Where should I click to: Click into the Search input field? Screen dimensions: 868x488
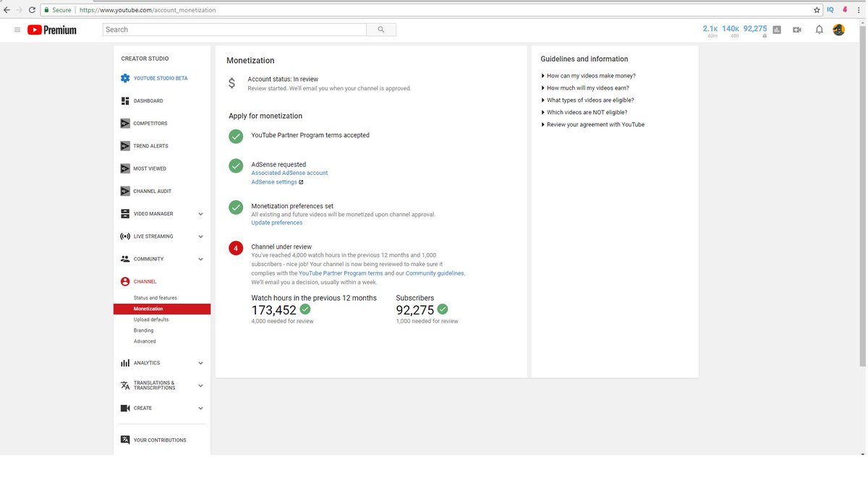(235, 30)
